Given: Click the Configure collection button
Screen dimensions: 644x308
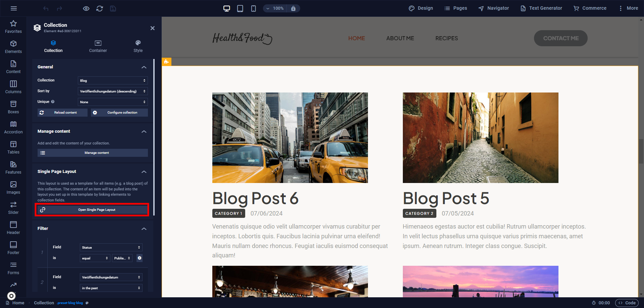Looking at the screenshot, I should click(119, 113).
